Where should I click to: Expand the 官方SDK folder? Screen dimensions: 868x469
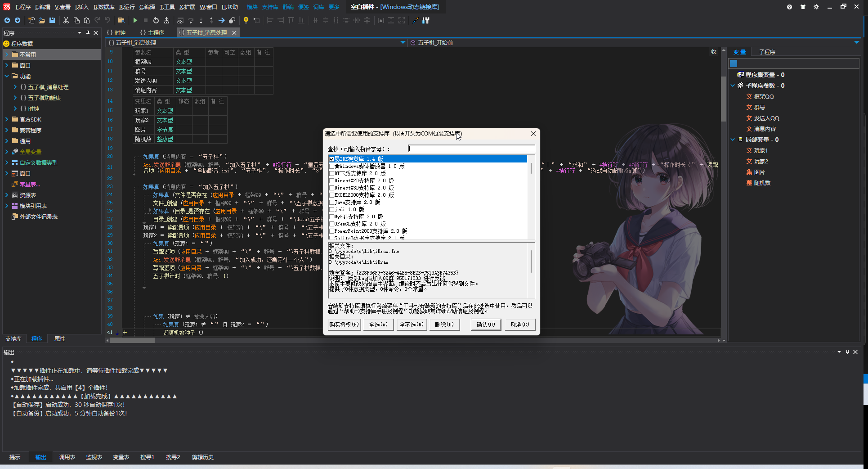click(x=7, y=119)
